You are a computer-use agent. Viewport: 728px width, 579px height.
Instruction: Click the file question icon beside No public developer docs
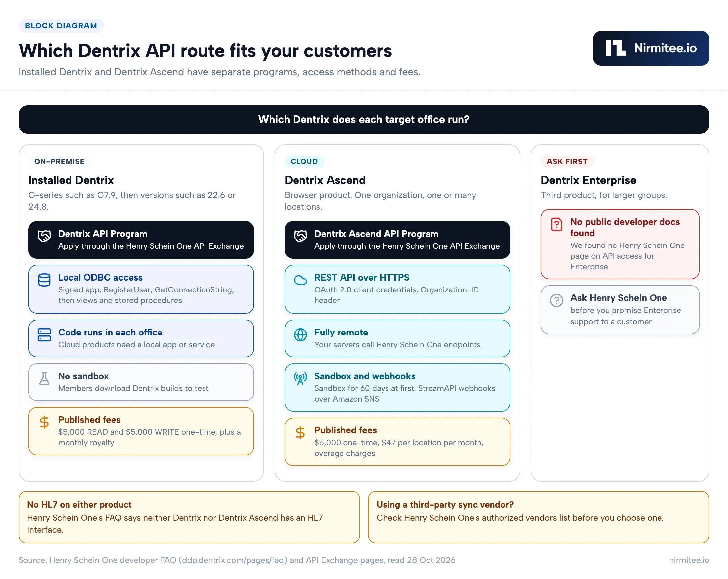[x=557, y=224]
